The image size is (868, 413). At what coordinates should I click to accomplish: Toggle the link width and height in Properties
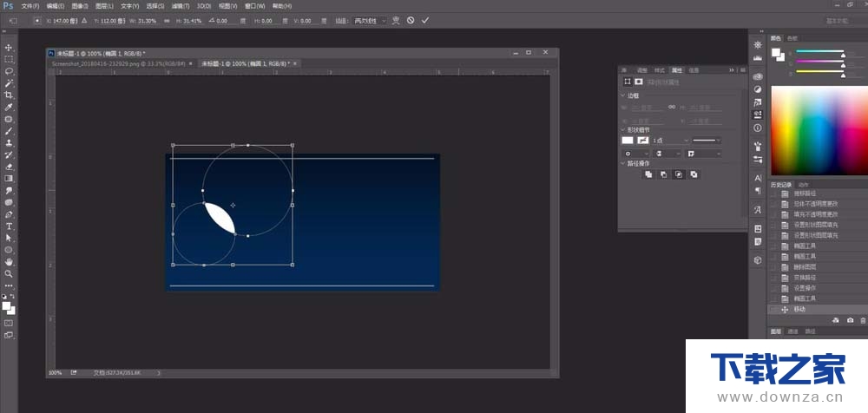[x=672, y=107]
